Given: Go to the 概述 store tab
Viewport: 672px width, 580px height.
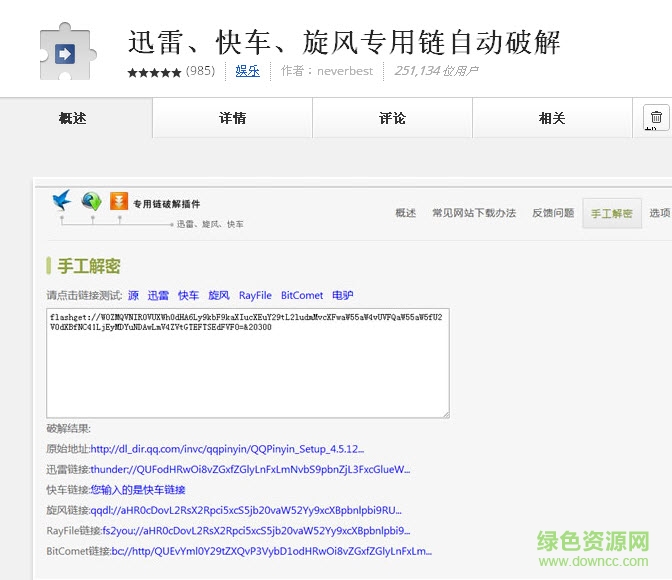Looking at the screenshot, I should (73, 118).
